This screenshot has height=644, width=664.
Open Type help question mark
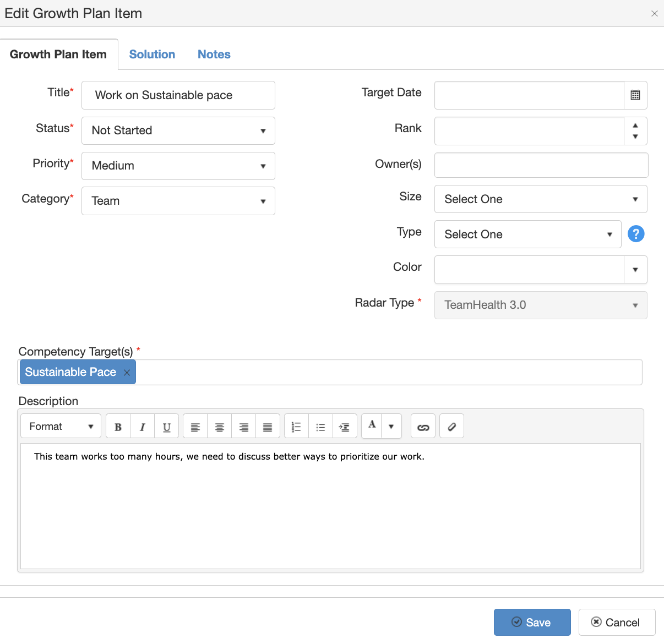[x=636, y=234]
